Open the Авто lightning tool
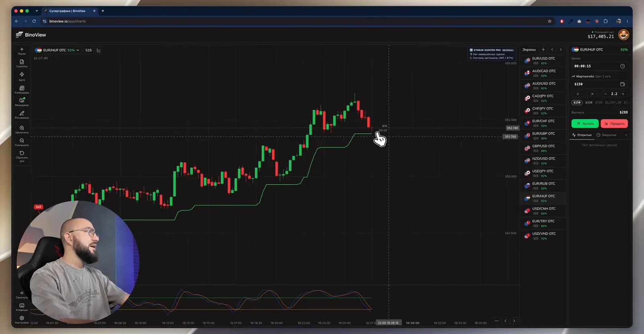The image size is (644, 334). click(22, 76)
